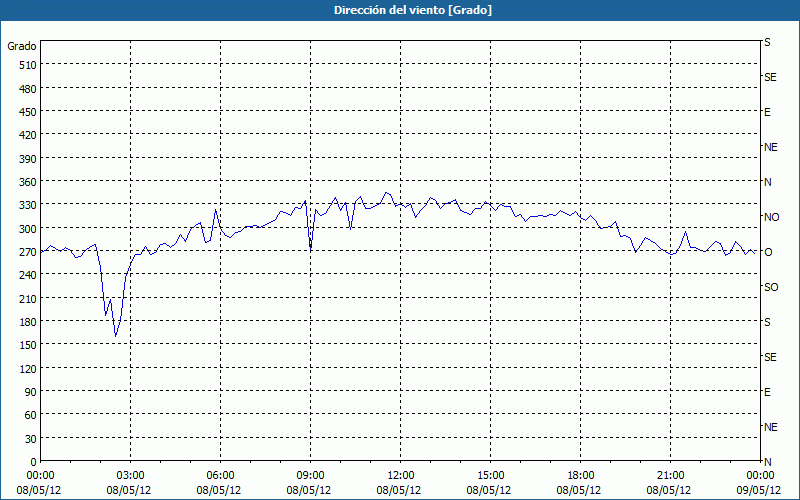Click the 360 y-axis tick label

pyautogui.click(x=28, y=182)
